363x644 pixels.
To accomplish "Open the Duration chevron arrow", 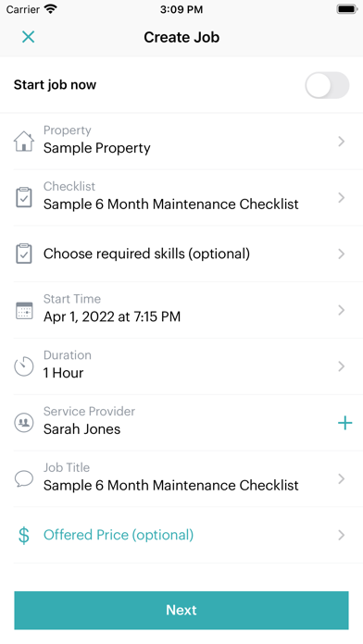I will tap(341, 366).
